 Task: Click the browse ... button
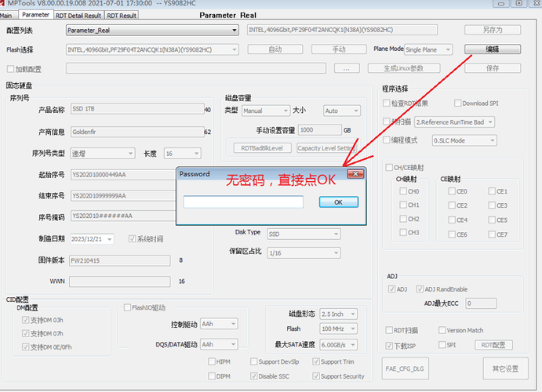pos(347,68)
